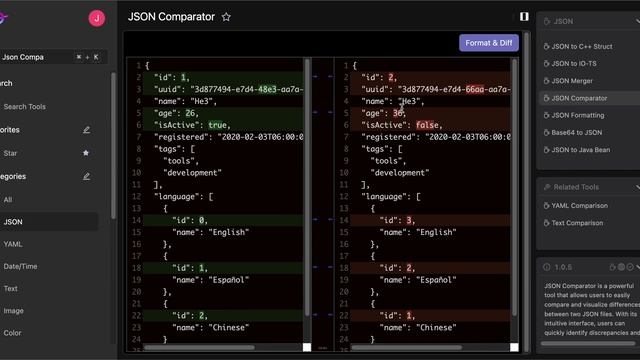
Task: Collapse the version info panel chevron
Action: 638,267
